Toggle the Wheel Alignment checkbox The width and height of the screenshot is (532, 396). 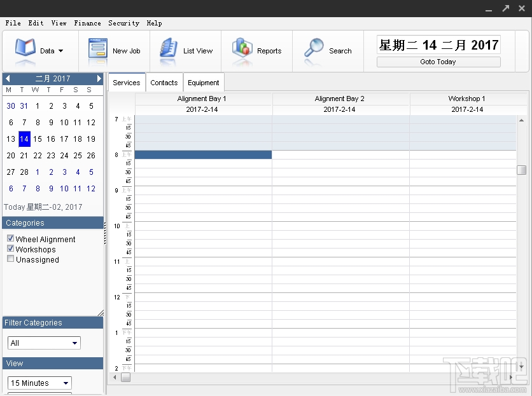11,238
